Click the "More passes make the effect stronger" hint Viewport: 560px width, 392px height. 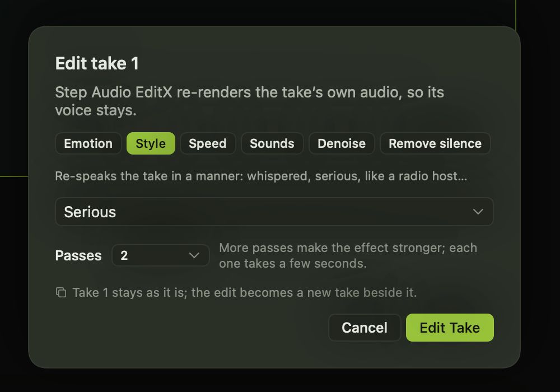pos(348,255)
